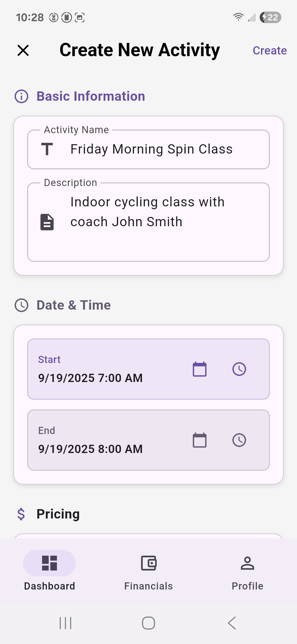The height and width of the screenshot is (644, 297).
Task: Open the clock picker for End time
Action: [239, 440]
